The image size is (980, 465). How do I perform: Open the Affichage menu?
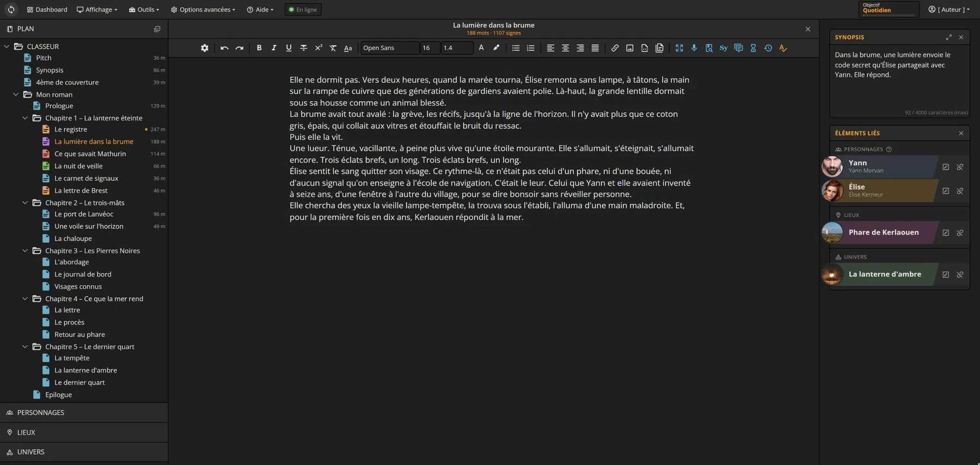pos(97,9)
